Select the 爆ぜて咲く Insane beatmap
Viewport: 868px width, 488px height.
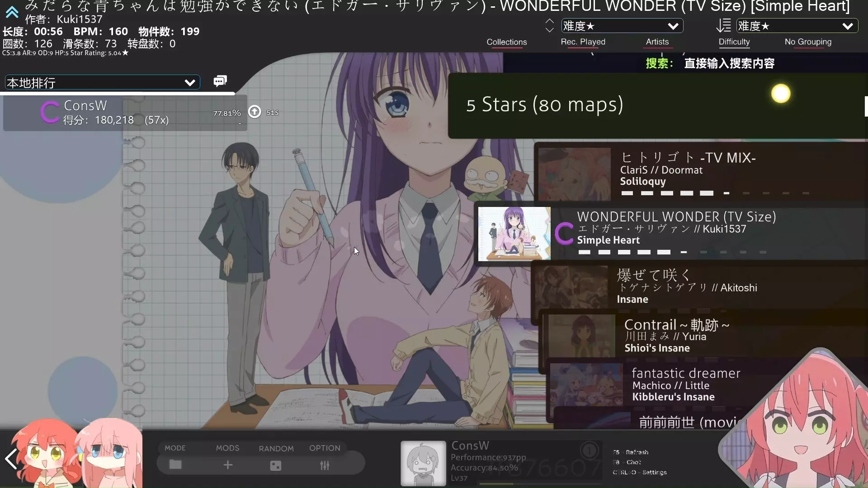point(700,286)
